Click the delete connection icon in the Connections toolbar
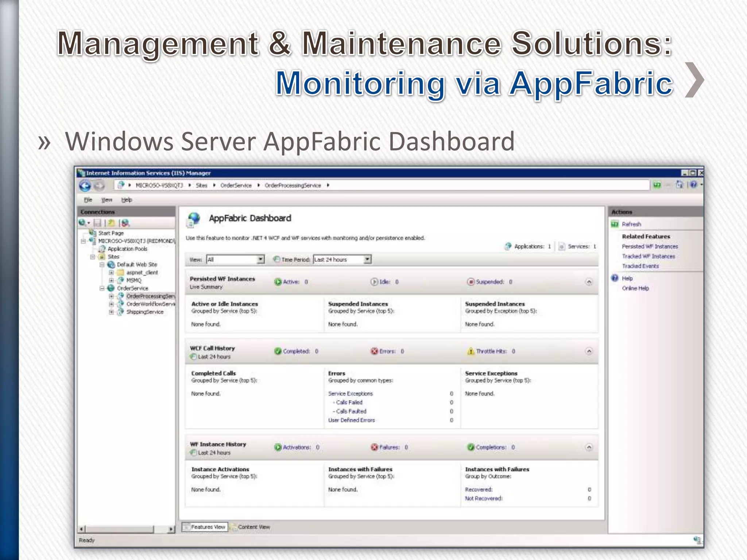The width and height of the screenshot is (747, 560). [125, 223]
